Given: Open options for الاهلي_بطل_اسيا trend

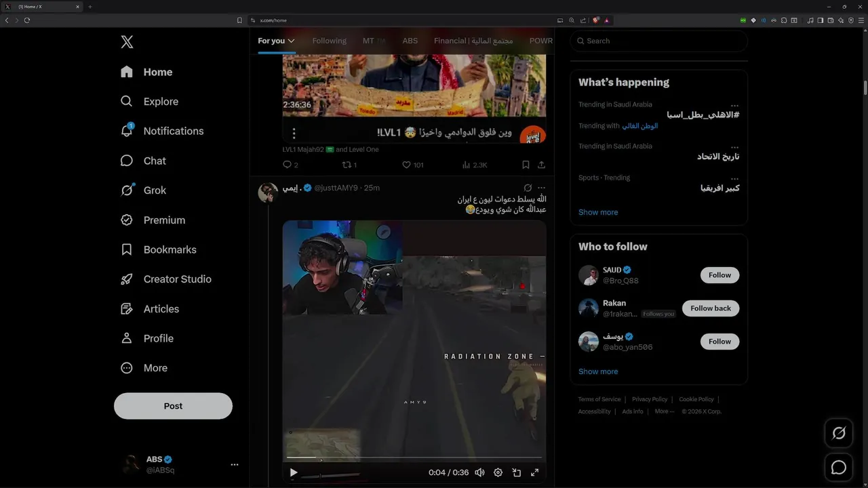Looking at the screenshot, I should coord(734,106).
